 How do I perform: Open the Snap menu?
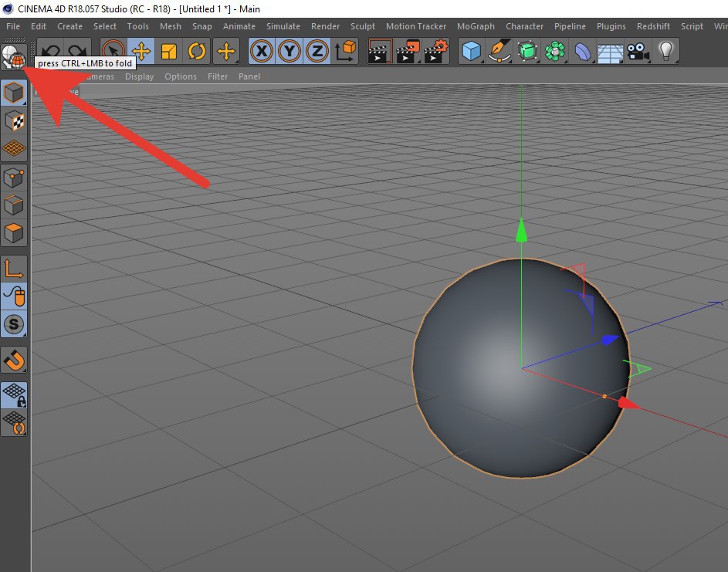pyautogui.click(x=202, y=26)
